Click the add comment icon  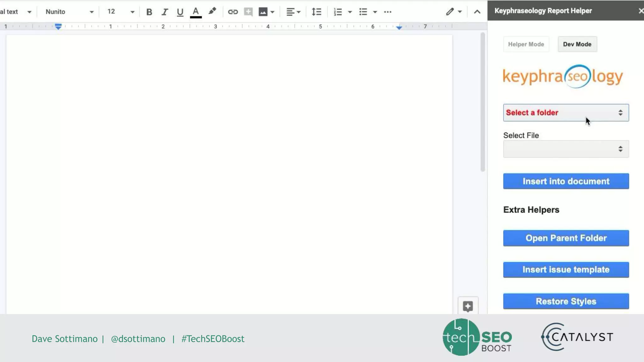pos(248,12)
